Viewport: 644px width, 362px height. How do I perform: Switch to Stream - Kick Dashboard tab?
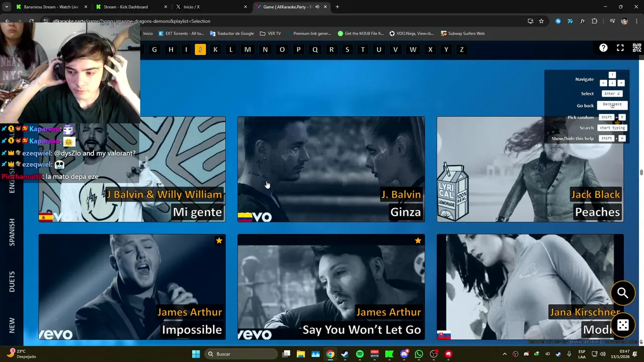pos(130,7)
